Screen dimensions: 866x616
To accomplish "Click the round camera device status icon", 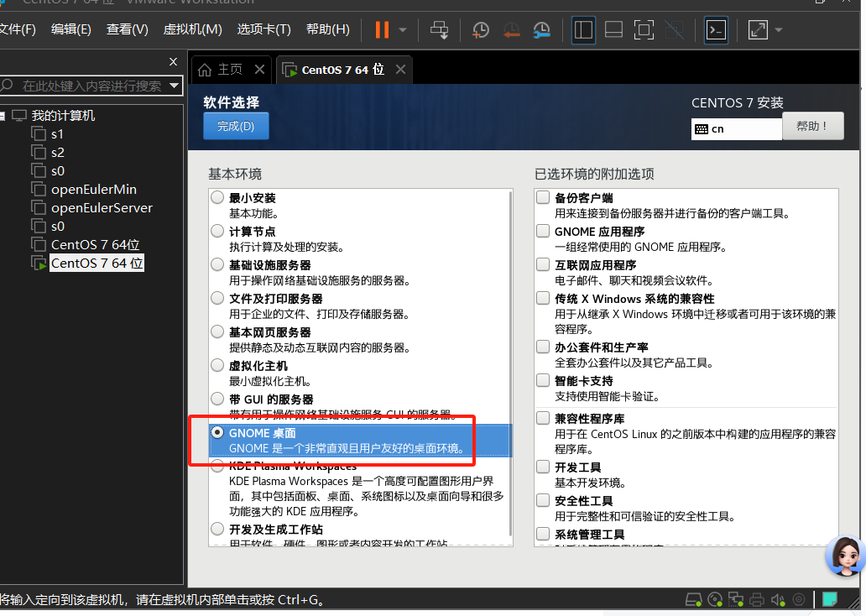I will point(799,599).
